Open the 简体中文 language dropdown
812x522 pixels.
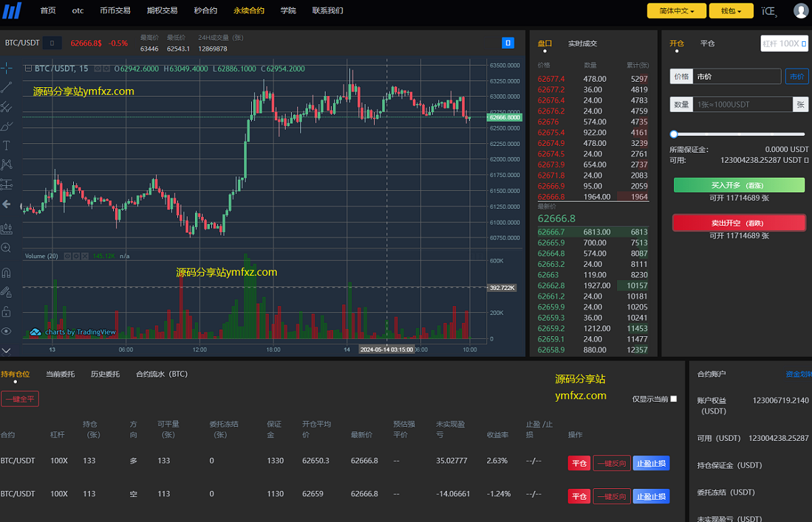(676, 11)
